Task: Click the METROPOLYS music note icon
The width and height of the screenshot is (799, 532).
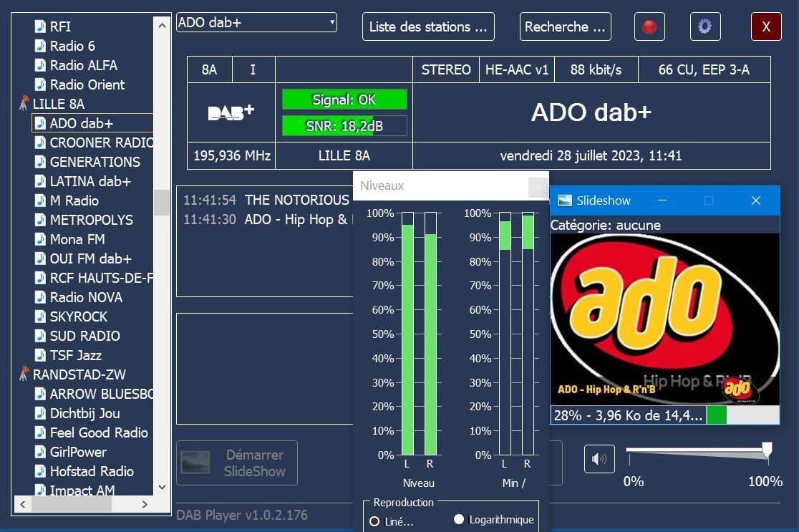Action: 40,220
